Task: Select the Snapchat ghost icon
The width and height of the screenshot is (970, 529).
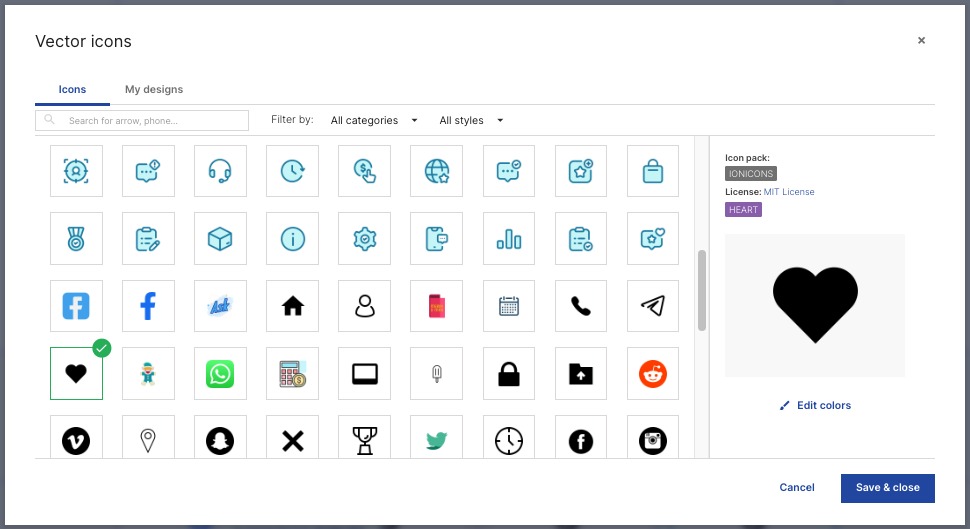Action: pos(220,441)
